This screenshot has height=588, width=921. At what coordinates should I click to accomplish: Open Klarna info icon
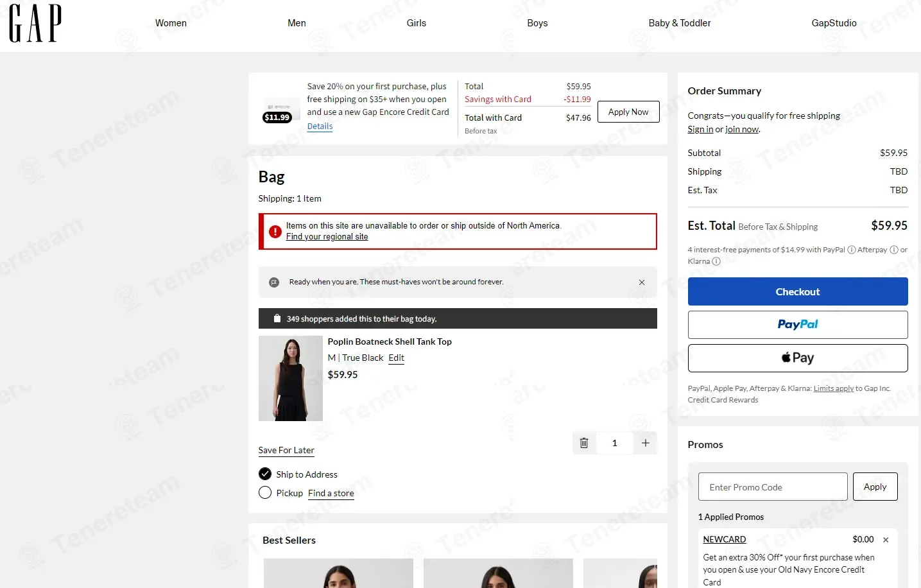click(x=716, y=261)
